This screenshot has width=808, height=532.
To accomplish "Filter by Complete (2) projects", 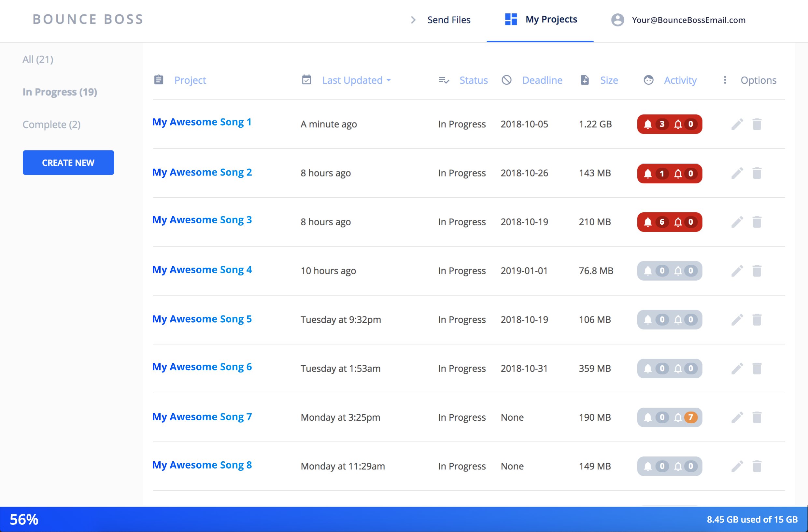I will (51, 124).
